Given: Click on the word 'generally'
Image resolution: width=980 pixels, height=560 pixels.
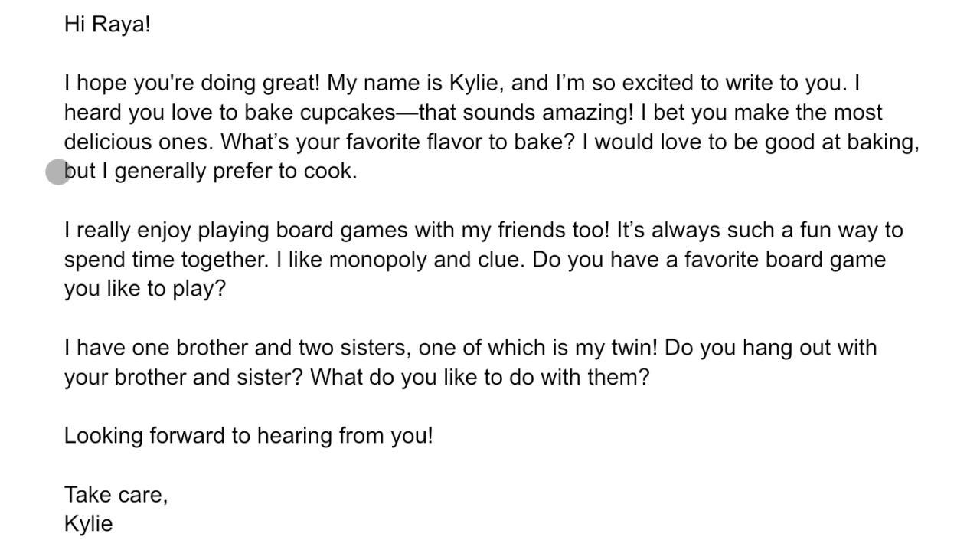Looking at the screenshot, I should (x=160, y=172).
